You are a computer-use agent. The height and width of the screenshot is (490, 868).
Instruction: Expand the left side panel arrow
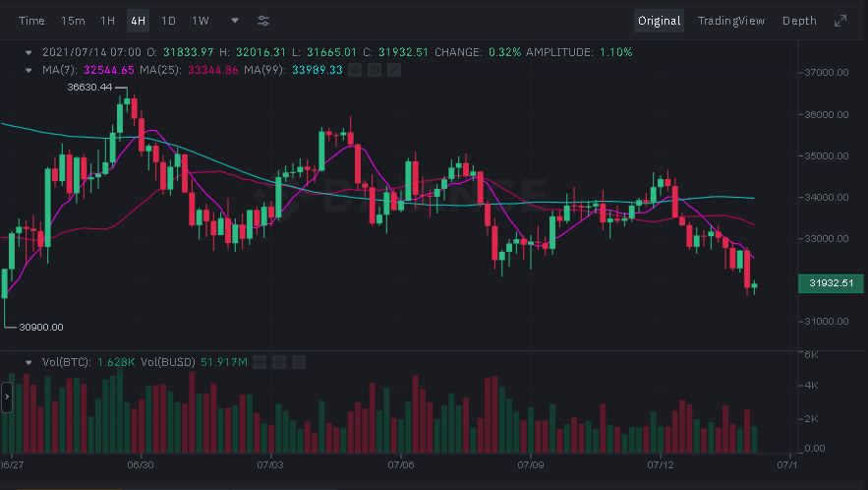(x=6, y=398)
